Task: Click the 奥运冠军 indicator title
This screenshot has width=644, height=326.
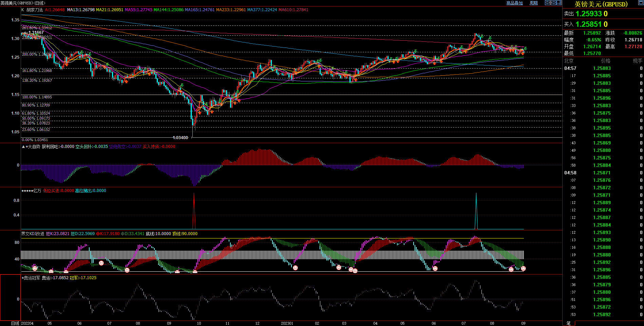Action: click(x=32, y=278)
